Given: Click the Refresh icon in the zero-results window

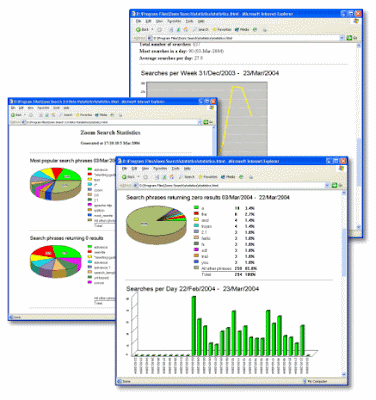Looking at the screenshot, I should pyautogui.click(x=164, y=177).
